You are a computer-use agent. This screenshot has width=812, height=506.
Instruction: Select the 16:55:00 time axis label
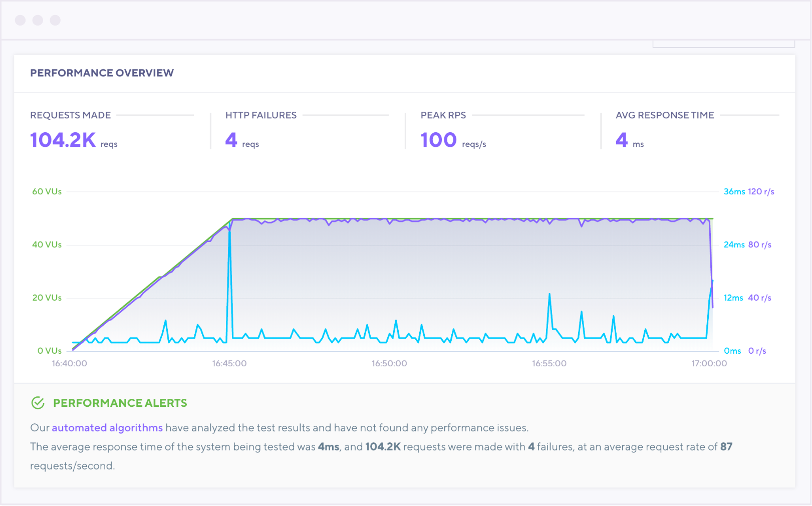[550, 364]
